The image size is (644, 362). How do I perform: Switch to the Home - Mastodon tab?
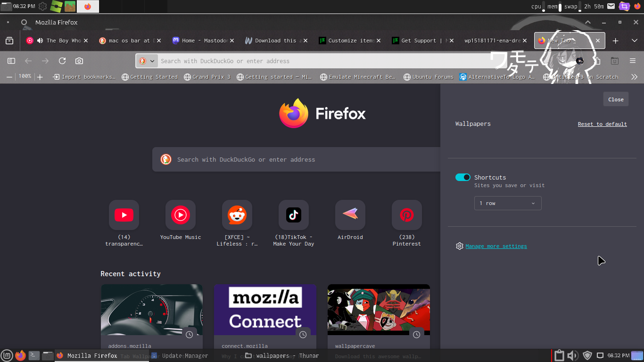(x=203, y=41)
